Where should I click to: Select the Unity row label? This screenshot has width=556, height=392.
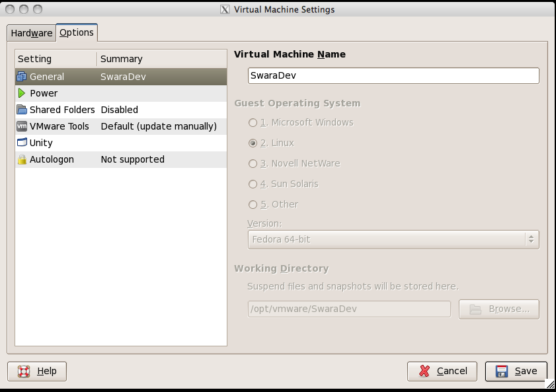tap(41, 143)
